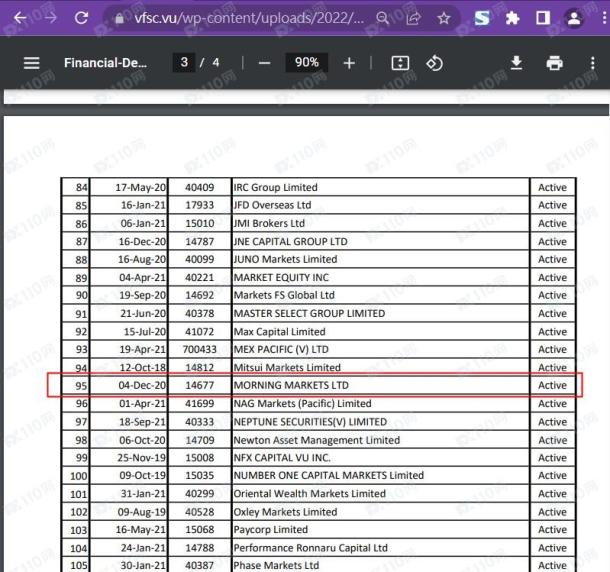Viewport: 610px width, 572px height.
Task: Rotate the PDF counterclockwise
Action: click(434, 63)
